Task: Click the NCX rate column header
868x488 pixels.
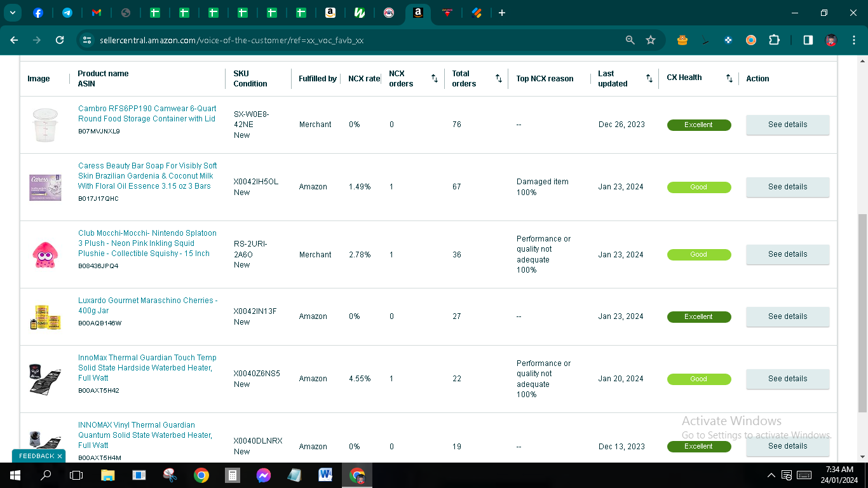Action: pos(364,79)
